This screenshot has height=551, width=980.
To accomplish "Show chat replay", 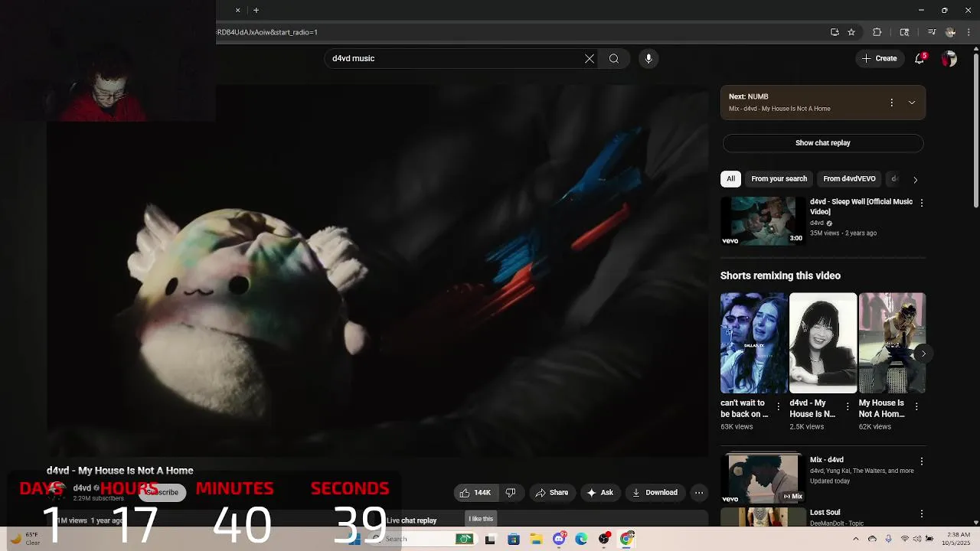I will [x=823, y=143].
